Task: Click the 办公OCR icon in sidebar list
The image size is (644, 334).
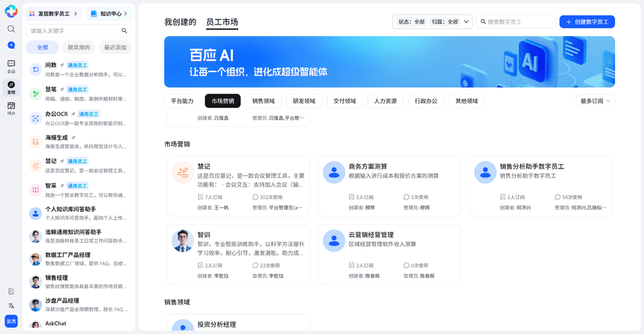Action: [x=35, y=118]
